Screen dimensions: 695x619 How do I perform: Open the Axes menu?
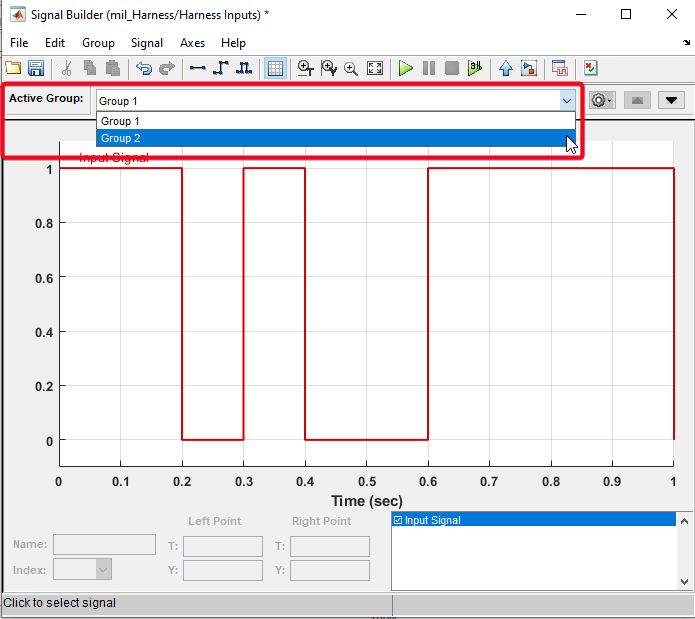(192, 43)
